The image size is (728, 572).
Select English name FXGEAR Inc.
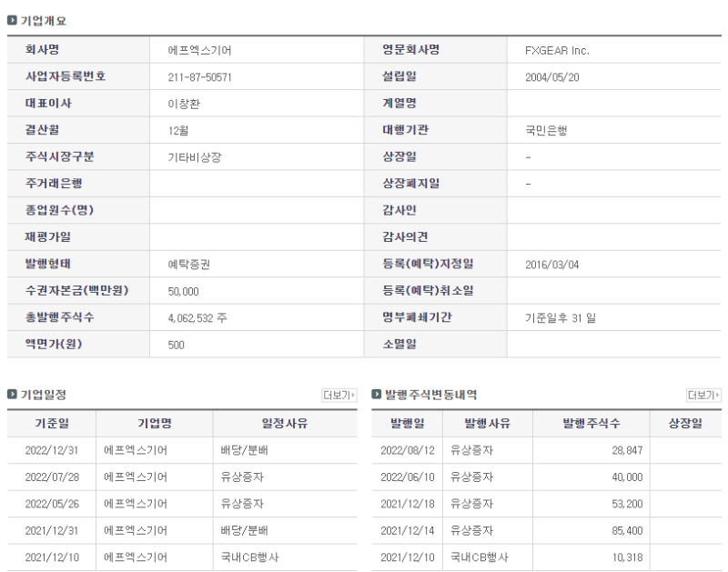click(x=557, y=50)
